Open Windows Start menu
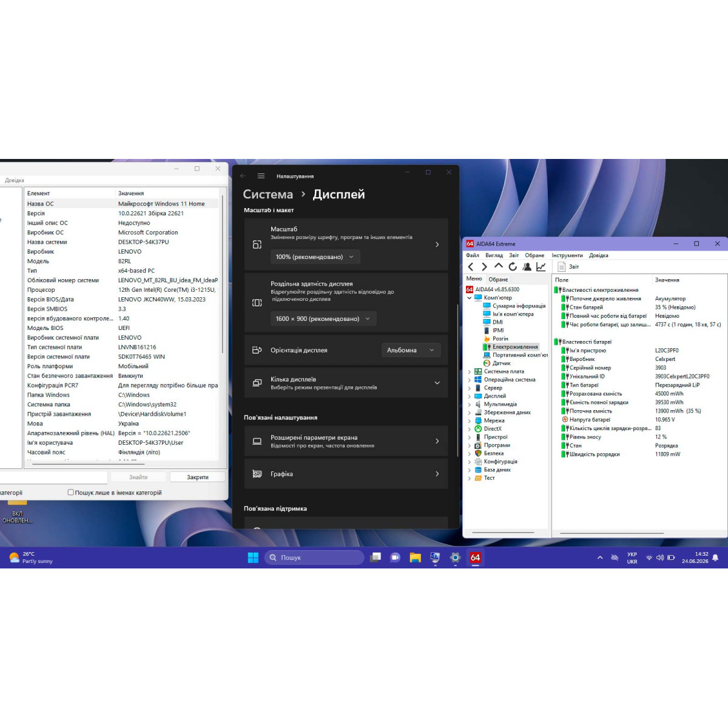 pyautogui.click(x=253, y=558)
